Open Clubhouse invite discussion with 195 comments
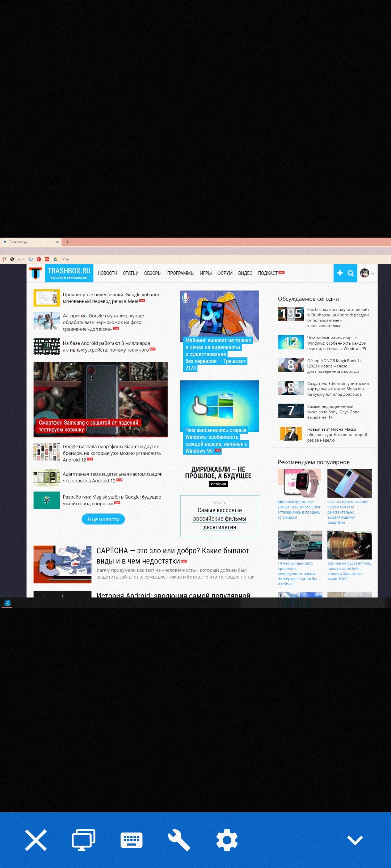This screenshot has width=391, height=868. pos(324,317)
